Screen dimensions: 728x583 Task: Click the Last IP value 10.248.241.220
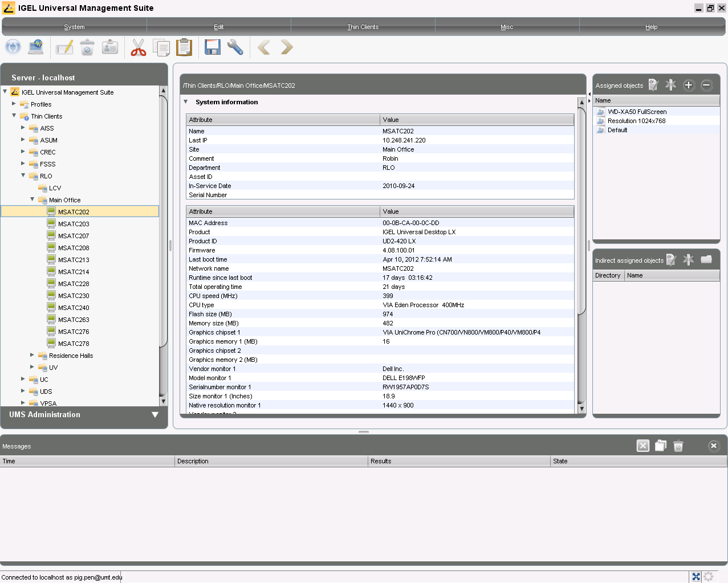[404, 140]
